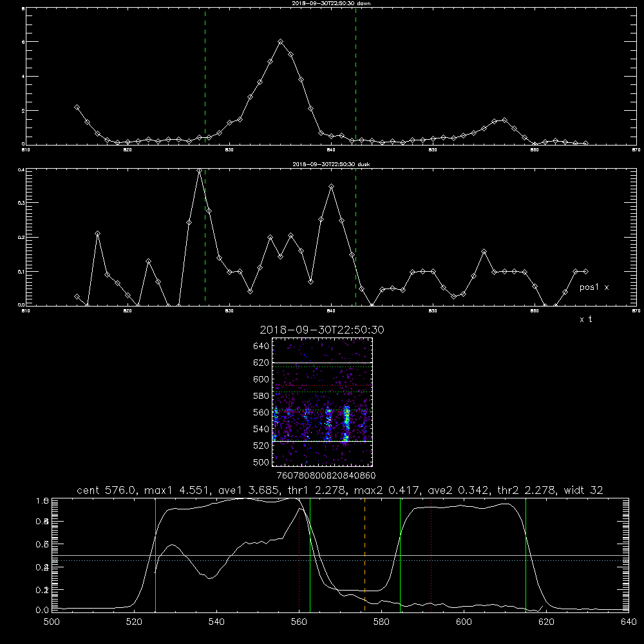This screenshot has width=644, height=644.
Task: Click the bottom plot x-axis label "580"
Action: point(381,622)
